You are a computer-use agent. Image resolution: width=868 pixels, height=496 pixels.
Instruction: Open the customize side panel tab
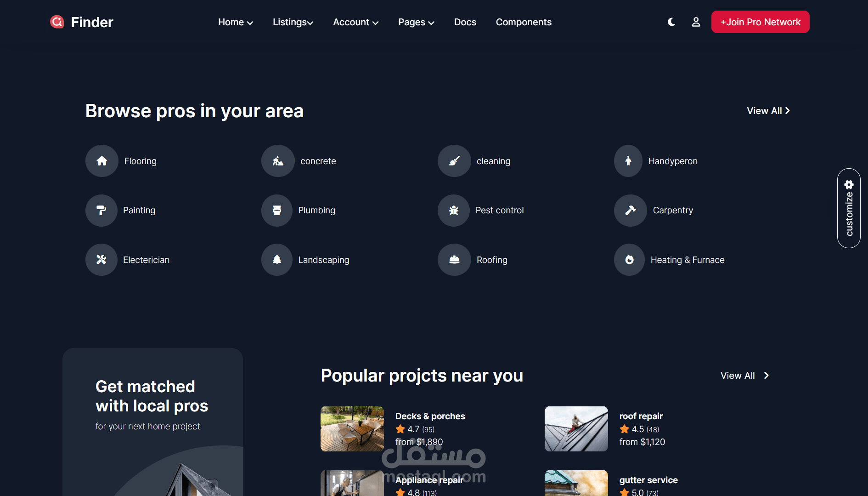point(849,208)
